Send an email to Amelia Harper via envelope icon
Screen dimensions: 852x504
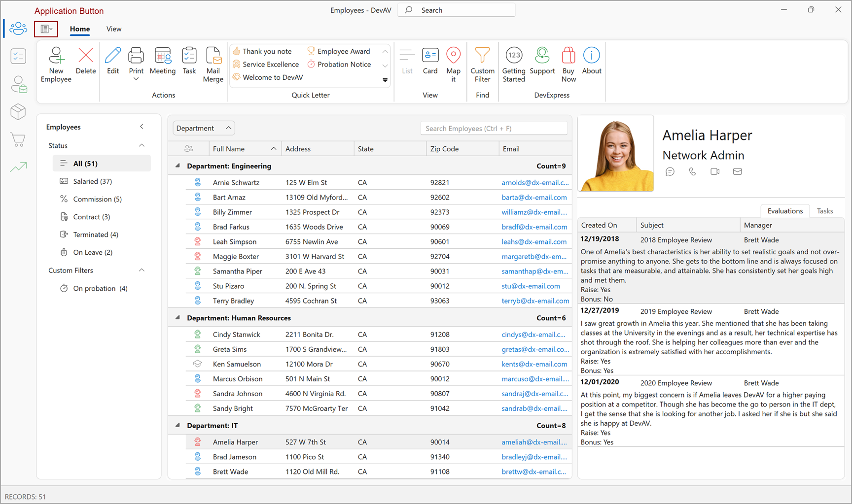738,171
